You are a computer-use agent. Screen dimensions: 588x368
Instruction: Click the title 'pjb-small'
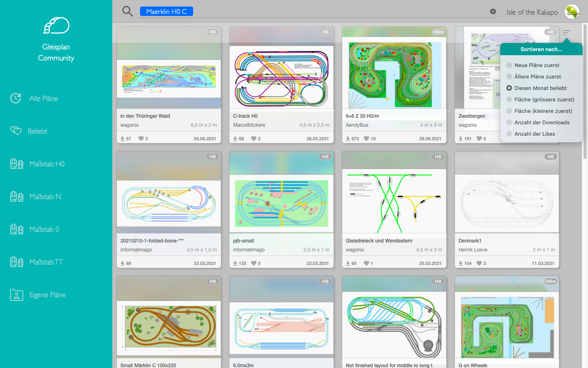point(243,241)
